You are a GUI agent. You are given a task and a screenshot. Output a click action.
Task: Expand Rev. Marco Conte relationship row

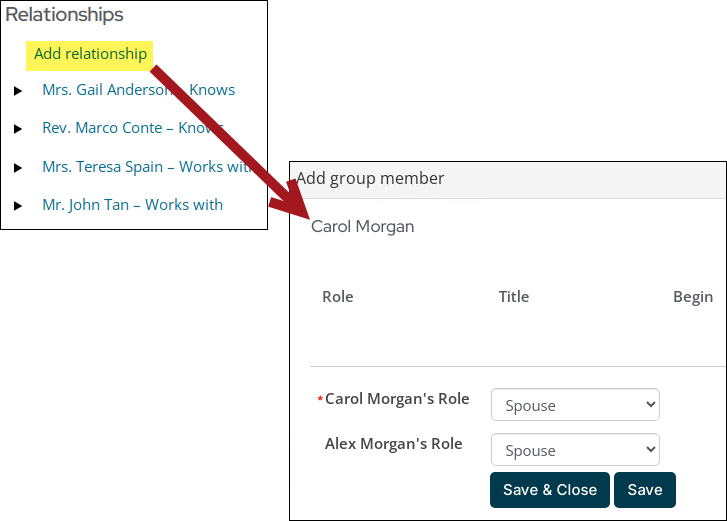point(18,129)
